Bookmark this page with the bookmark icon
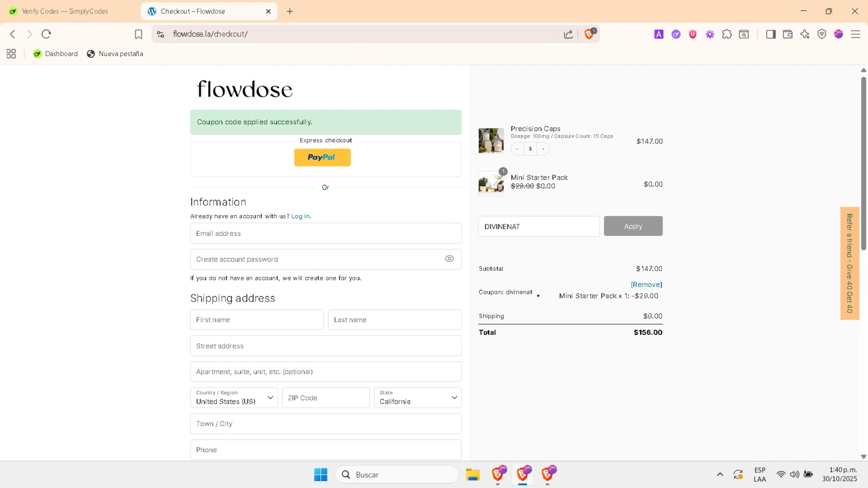Screen dimensions: 868x488 pos(138,34)
